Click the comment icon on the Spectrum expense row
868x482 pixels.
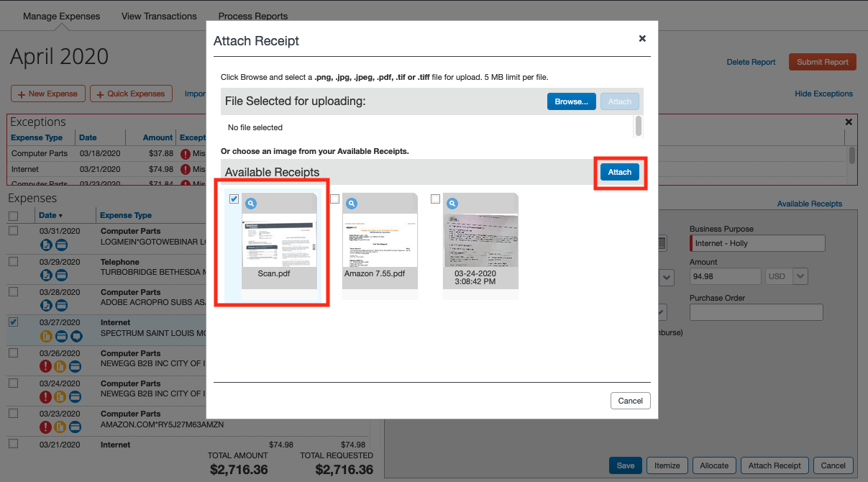[76, 336]
